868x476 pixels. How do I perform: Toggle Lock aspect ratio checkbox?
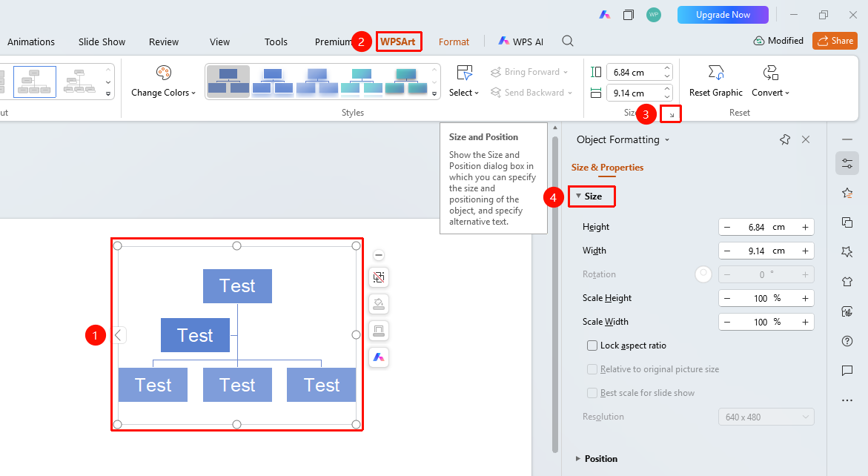tap(592, 346)
